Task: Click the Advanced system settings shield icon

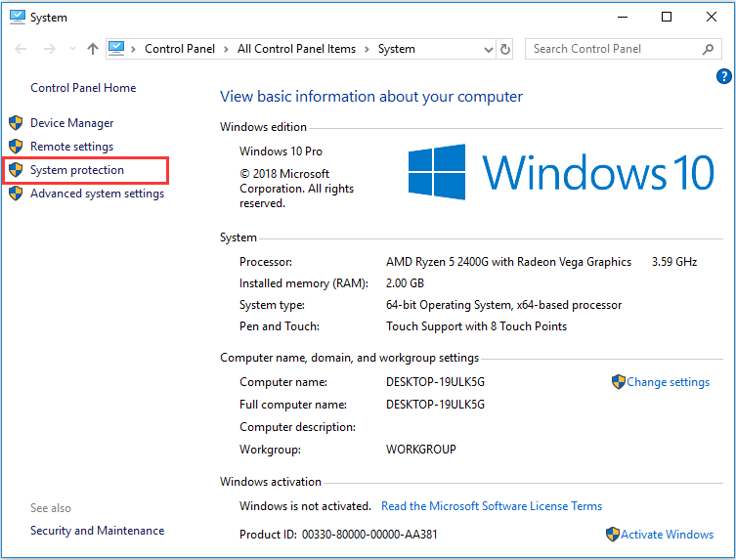Action: click(16, 194)
